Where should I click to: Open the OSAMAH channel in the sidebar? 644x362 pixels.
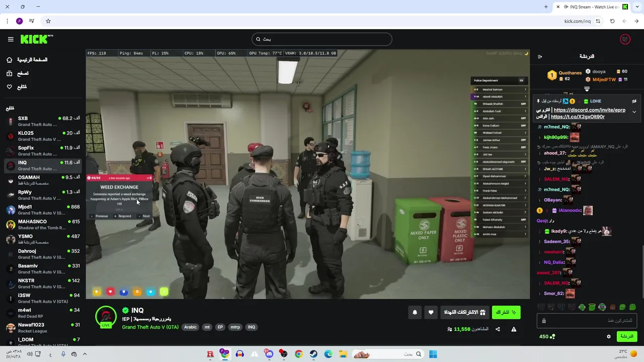pos(43,180)
